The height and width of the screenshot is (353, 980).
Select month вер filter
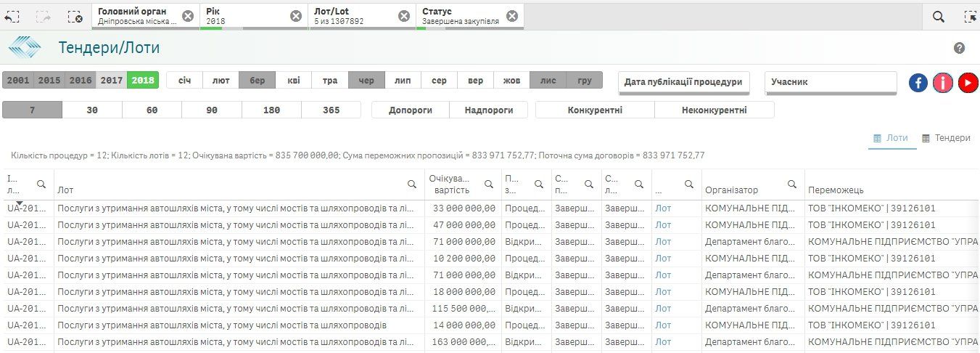(x=475, y=81)
